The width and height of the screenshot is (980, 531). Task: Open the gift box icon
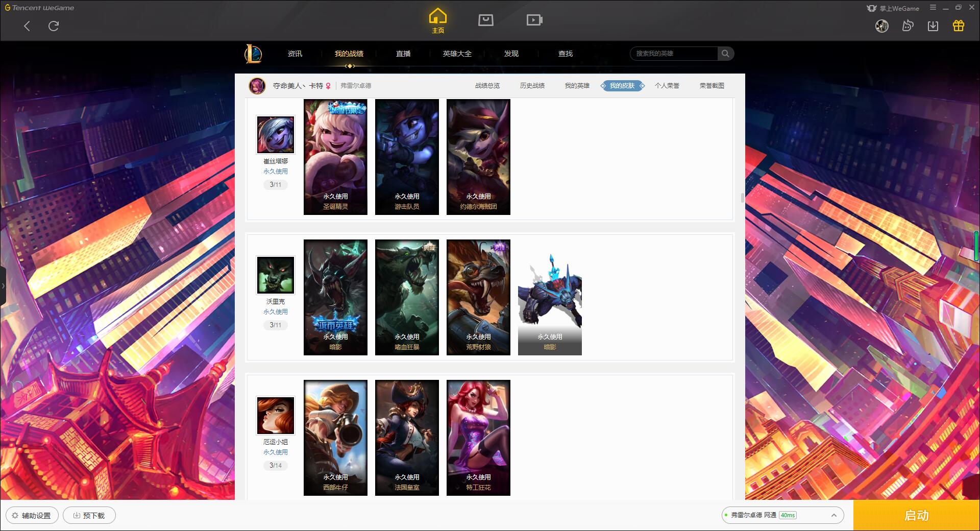958,26
